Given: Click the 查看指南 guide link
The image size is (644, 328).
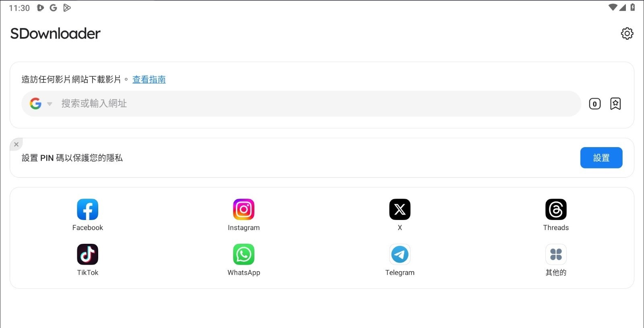Looking at the screenshot, I should [x=149, y=79].
